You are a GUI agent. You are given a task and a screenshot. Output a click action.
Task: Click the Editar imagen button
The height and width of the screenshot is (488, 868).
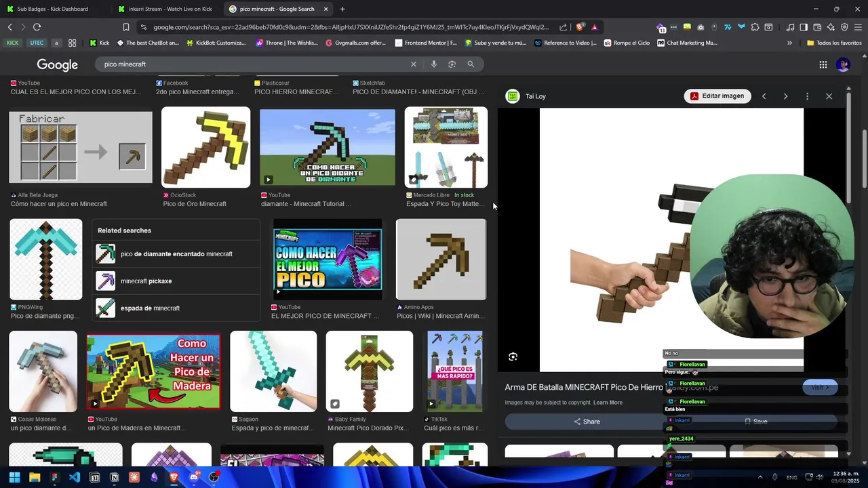(x=717, y=96)
